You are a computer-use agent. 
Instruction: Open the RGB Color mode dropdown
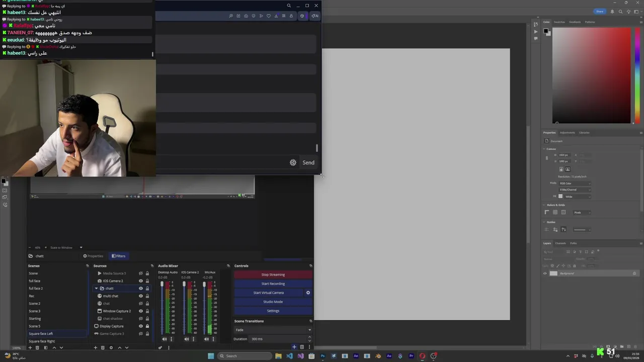[x=575, y=184]
